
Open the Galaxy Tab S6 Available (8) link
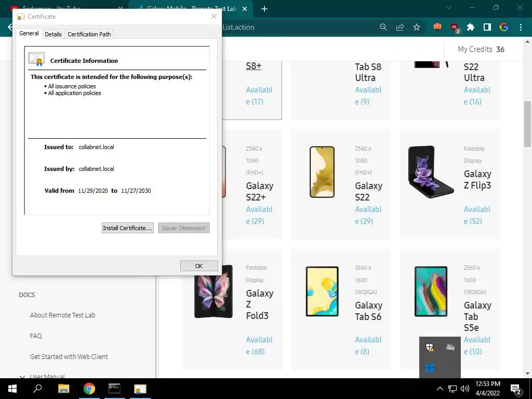(368, 345)
